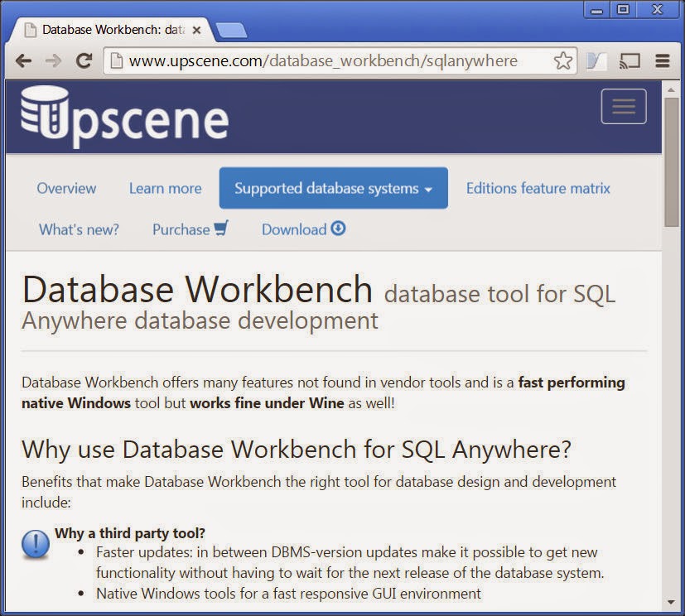Click the browser back arrow
Image resolution: width=685 pixels, height=616 pixels.
click(23, 60)
